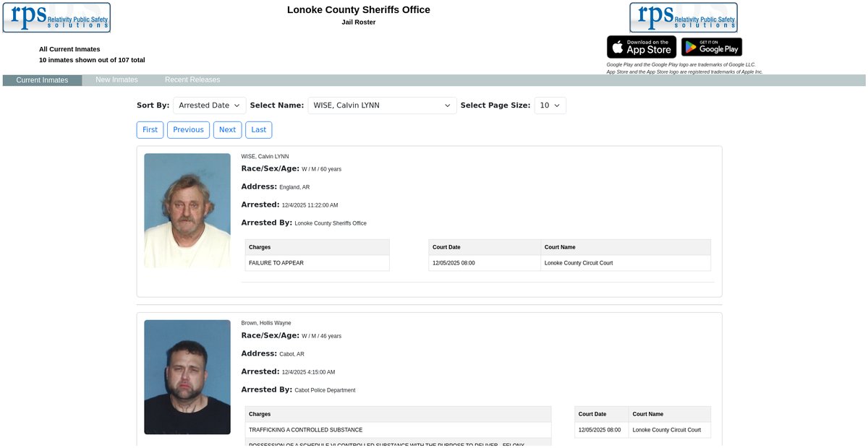Viewport: 868px width, 448px height.
Task: Open the Download on App Store badge
Action: (x=642, y=47)
